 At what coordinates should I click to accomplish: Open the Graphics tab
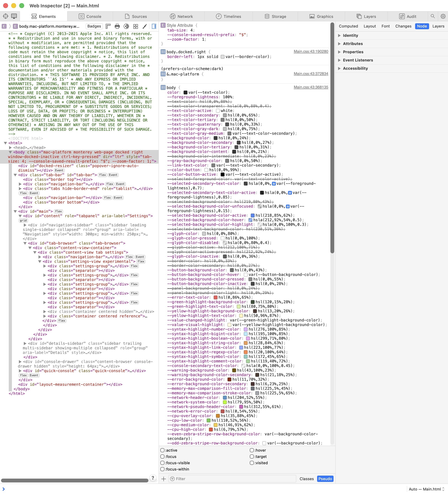(x=321, y=16)
